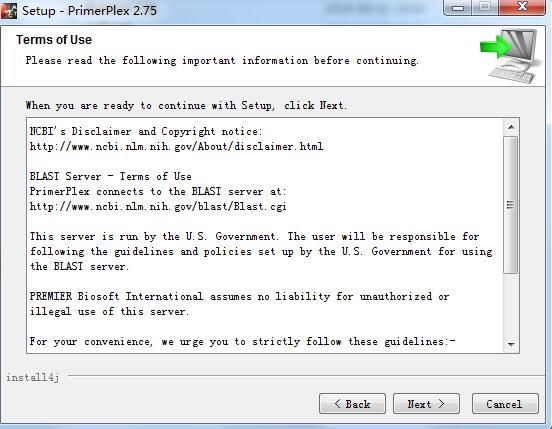Click the Setup - PrimerPlex 2.75 title text

tap(89, 11)
